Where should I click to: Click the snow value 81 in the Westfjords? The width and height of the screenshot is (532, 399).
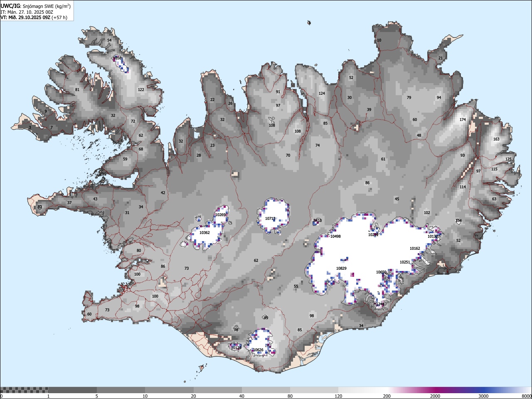[77, 90]
